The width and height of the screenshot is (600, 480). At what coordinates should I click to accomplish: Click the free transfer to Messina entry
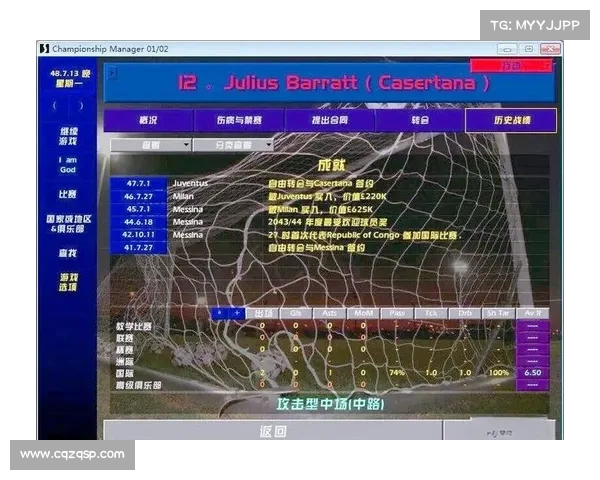[316, 248]
